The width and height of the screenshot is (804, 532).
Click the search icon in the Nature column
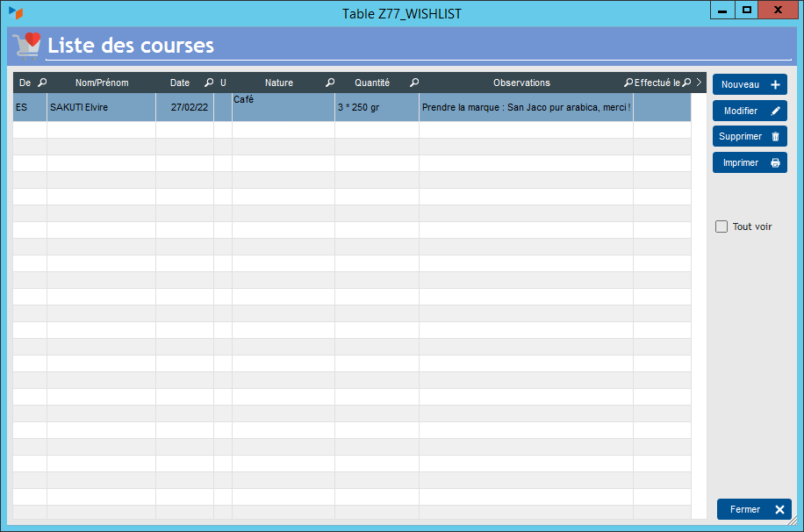coord(330,83)
